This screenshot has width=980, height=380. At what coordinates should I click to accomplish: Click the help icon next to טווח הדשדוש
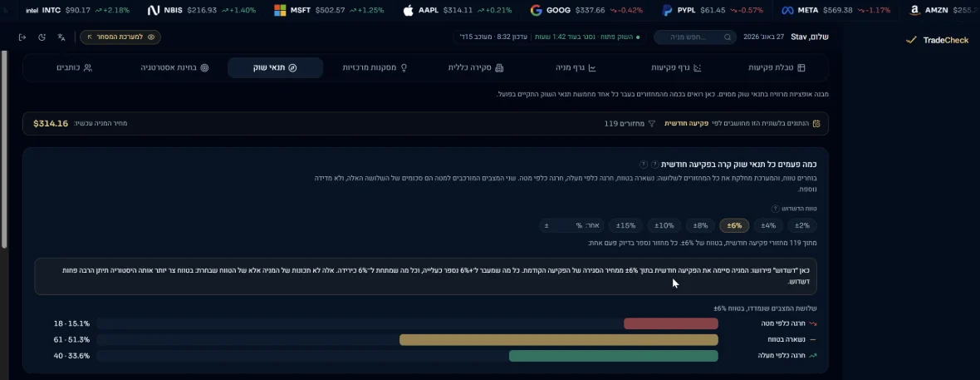(775, 209)
